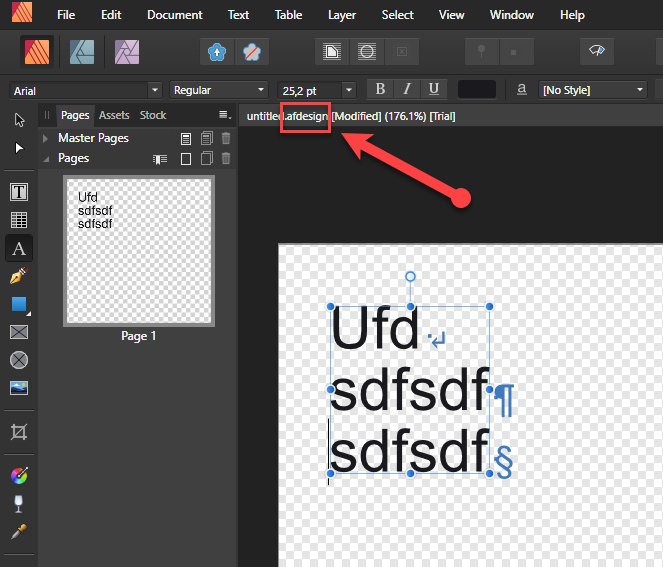Click the Affinity Publisher app logo

click(x=22, y=12)
